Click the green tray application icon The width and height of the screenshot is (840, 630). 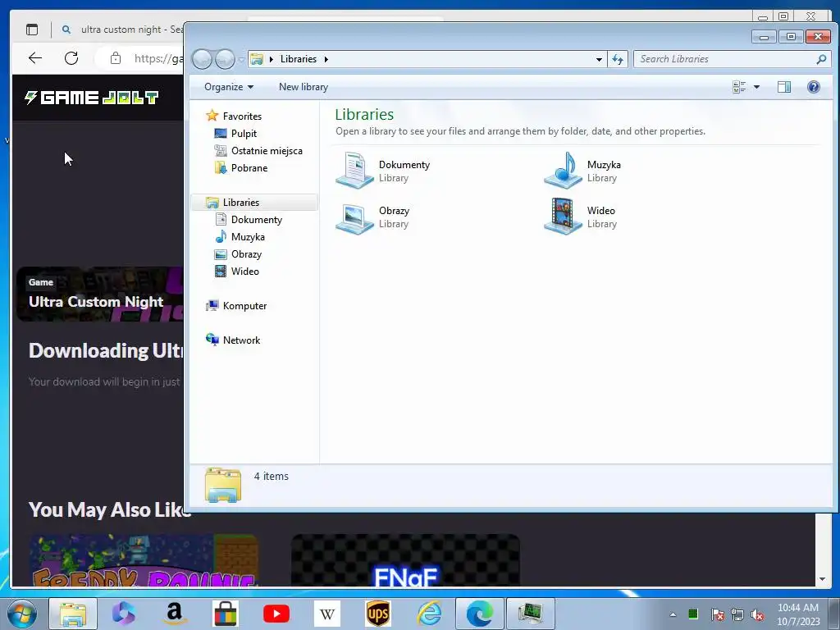[692, 614]
